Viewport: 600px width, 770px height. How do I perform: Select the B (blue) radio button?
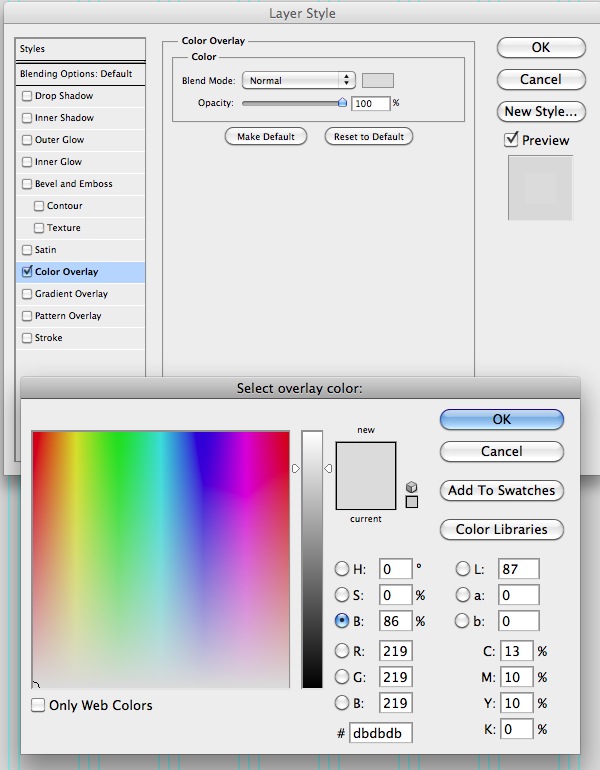click(342, 703)
